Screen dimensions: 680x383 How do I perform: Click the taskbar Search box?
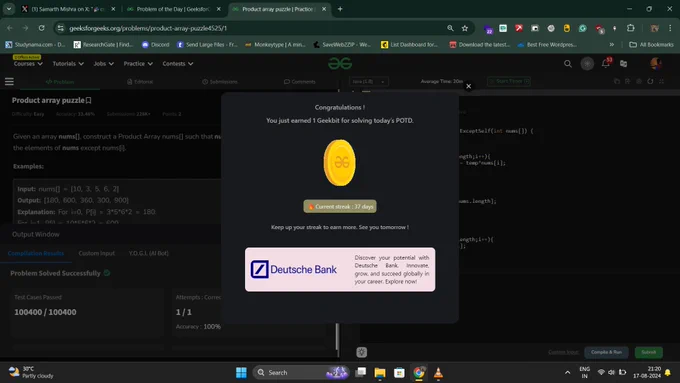[x=301, y=373]
